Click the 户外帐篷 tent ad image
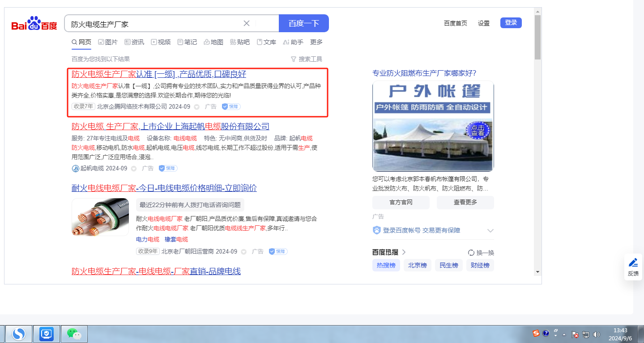The image size is (644, 343). coord(433,126)
